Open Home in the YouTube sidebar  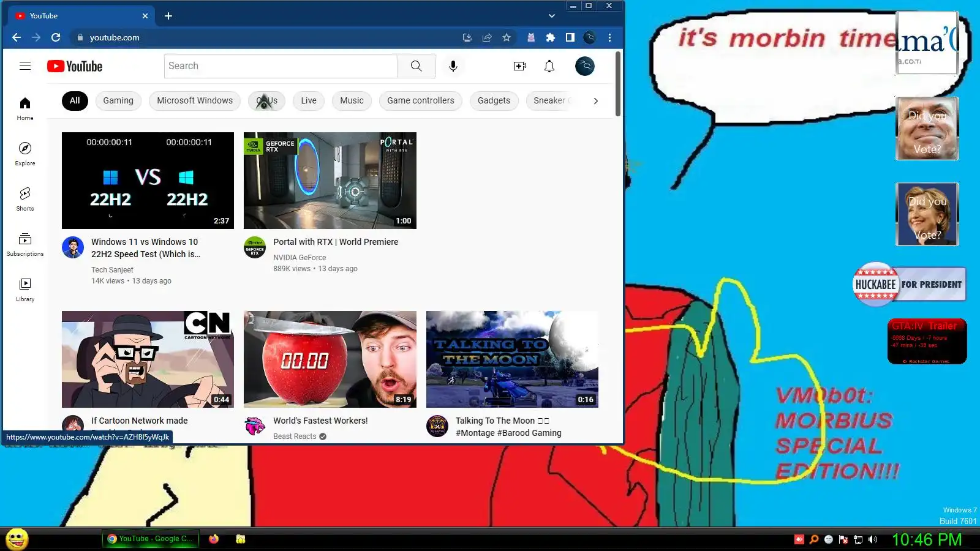25,108
